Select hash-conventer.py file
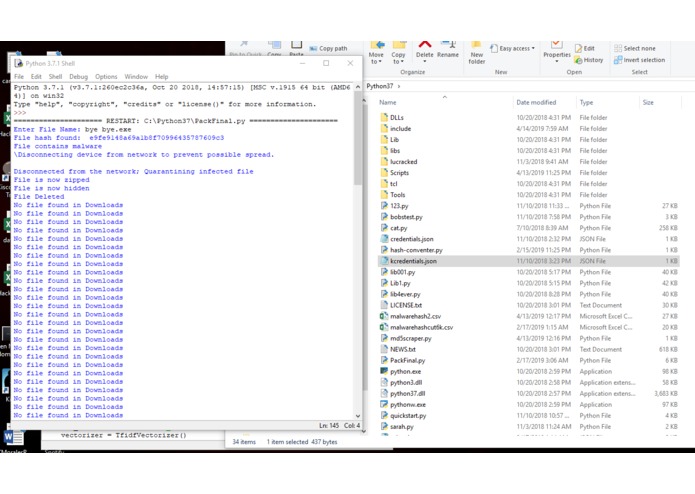Screen dimensions: 695x494 (x=416, y=250)
